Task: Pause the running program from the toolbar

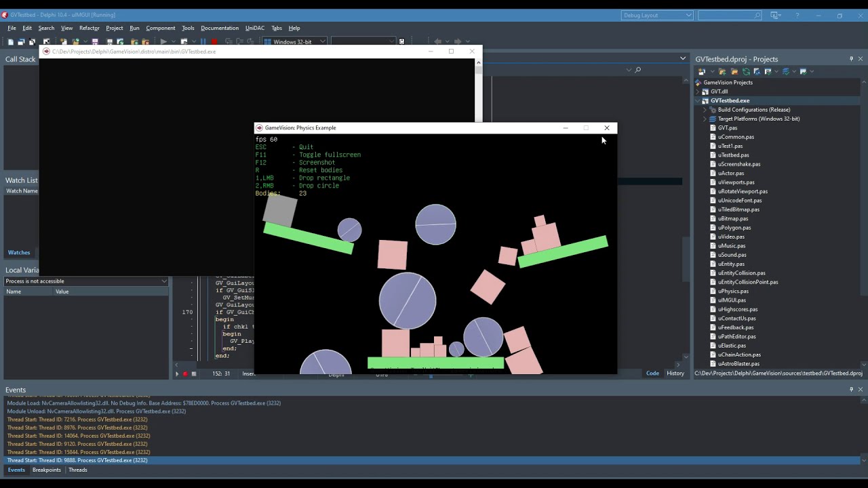Action: click(x=203, y=42)
